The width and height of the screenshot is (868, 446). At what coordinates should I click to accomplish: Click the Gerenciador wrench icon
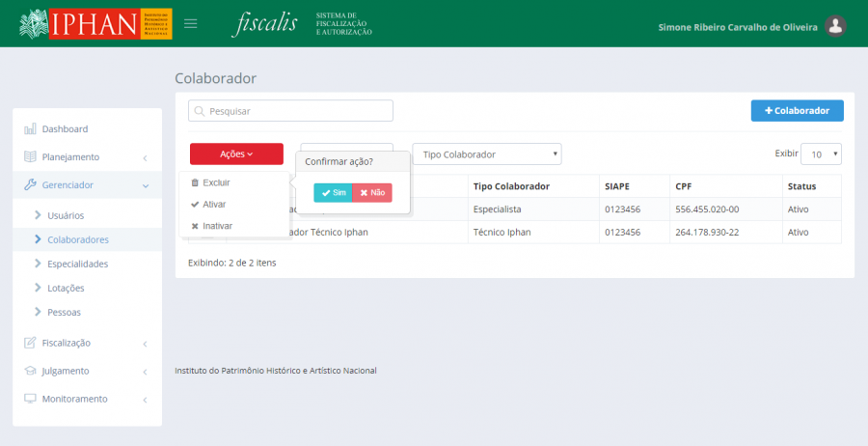point(30,184)
